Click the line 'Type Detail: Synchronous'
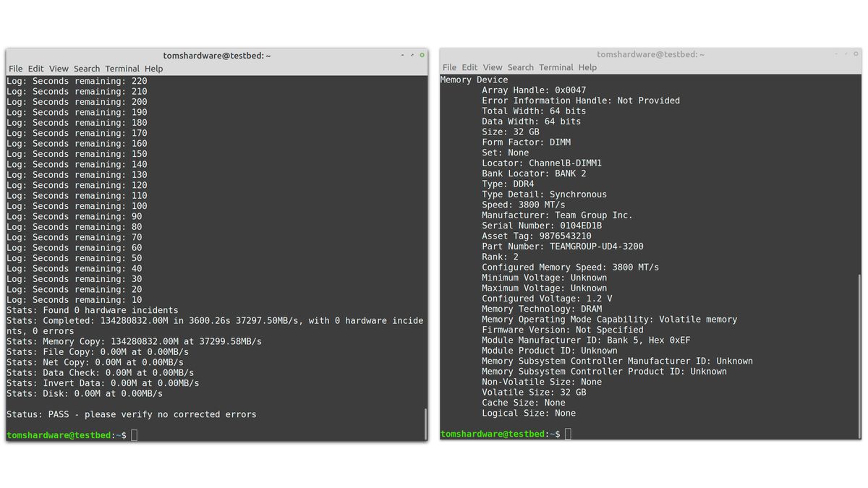Viewport: 868px width, 488px height. pyautogui.click(x=545, y=194)
